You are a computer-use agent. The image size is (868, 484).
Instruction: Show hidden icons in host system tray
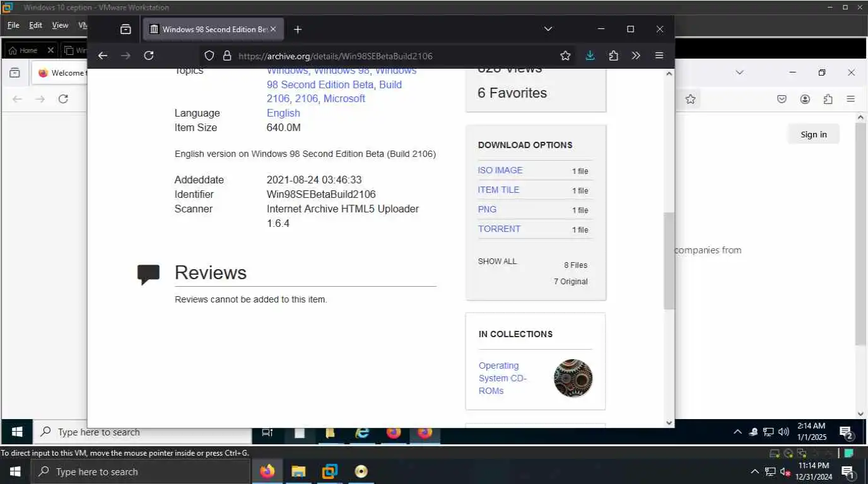click(754, 471)
